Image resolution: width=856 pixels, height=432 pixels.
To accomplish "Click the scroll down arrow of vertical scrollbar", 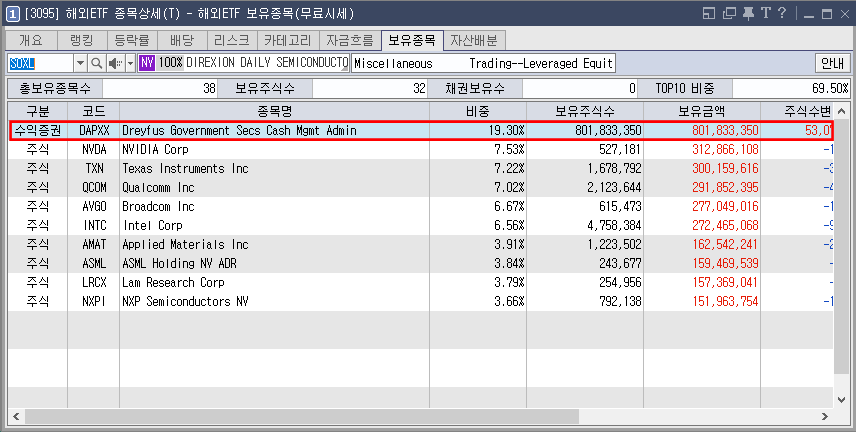I will click(x=841, y=400).
